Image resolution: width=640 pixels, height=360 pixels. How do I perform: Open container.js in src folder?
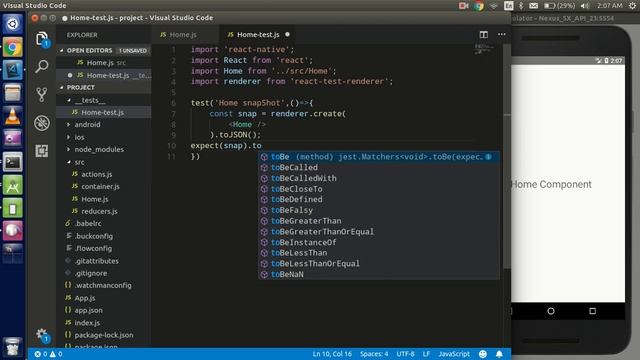point(104,187)
